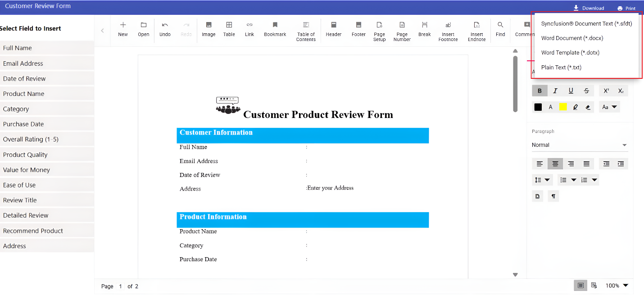This screenshot has width=644, height=295.
Task: Insert the Product Quality field
Action: pos(47,154)
